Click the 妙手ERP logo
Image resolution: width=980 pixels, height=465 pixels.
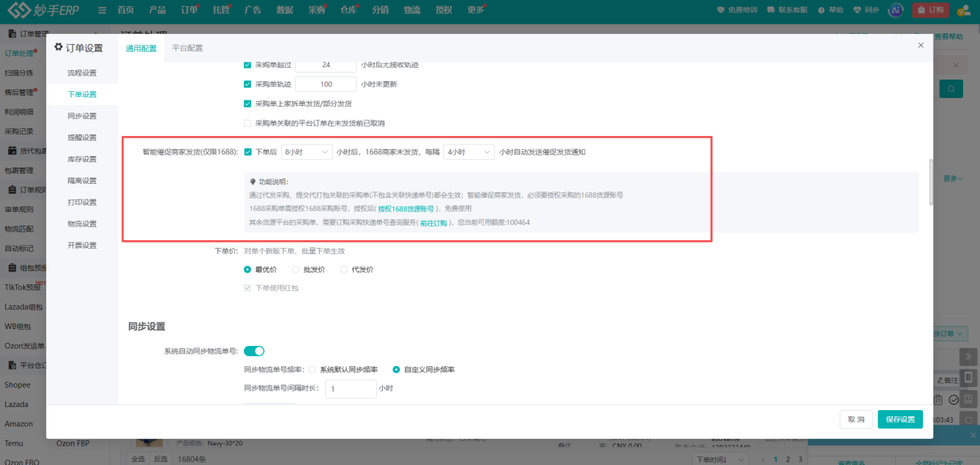click(x=45, y=10)
